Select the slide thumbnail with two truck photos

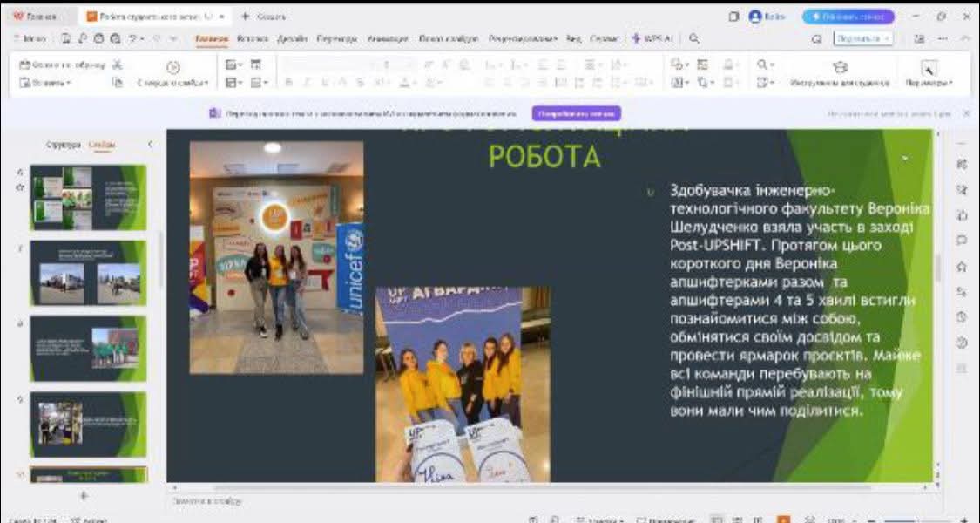[88, 273]
